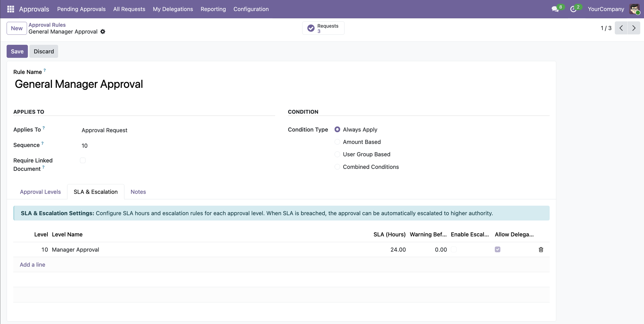Image resolution: width=644 pixels, height=324 pixels.
Task: Expand the Configuration menu
Action: [x=251, y=9]
